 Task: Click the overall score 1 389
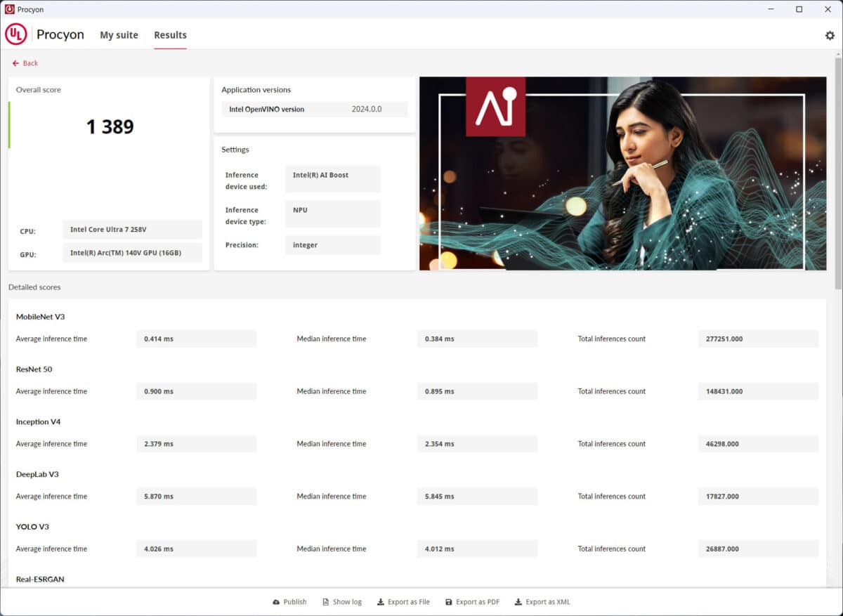[110, 126]
